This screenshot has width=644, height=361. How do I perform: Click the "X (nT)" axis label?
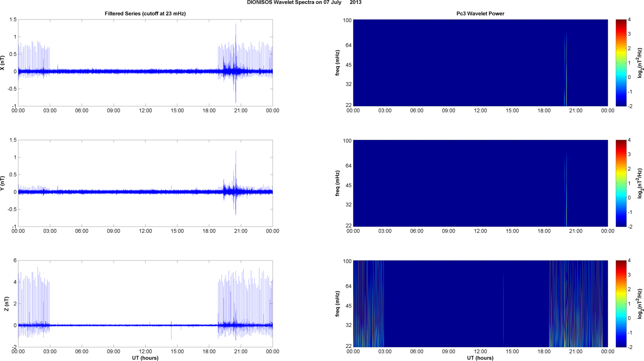coord(3,63)
